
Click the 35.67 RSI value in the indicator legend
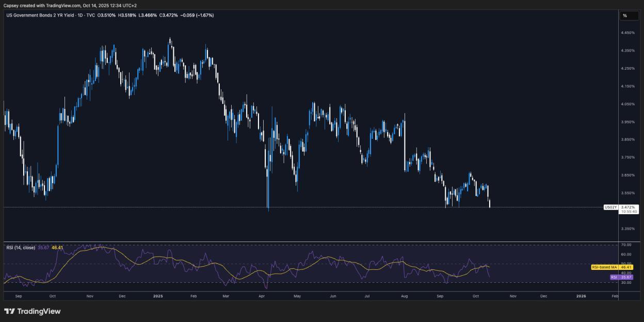[x=44, y=246]
